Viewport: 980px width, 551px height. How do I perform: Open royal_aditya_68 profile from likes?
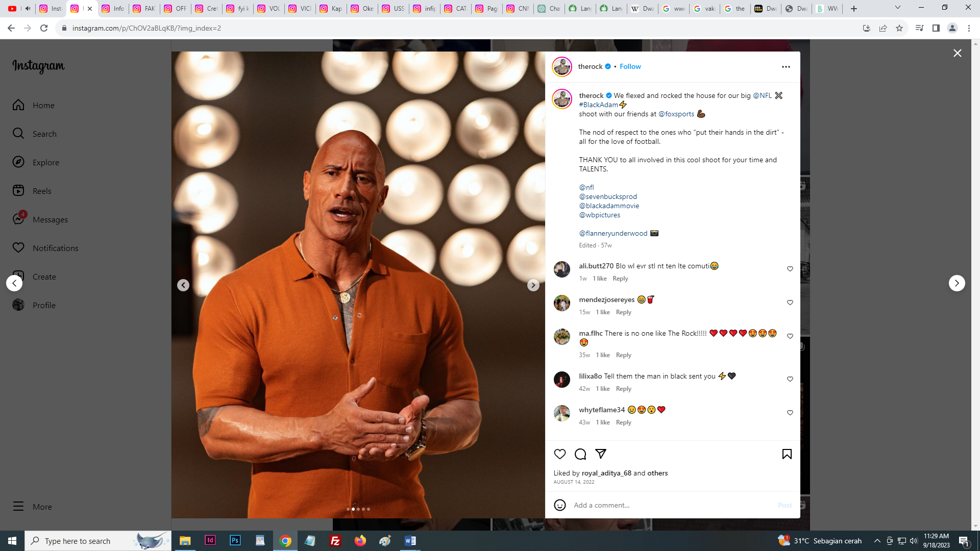(606, 473)
